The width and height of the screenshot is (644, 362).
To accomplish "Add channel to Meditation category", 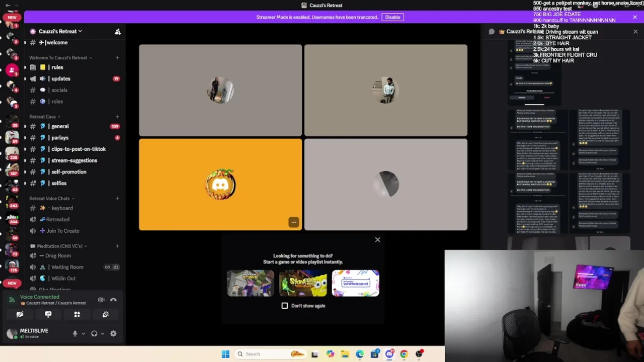I will (x=117, y=246).
